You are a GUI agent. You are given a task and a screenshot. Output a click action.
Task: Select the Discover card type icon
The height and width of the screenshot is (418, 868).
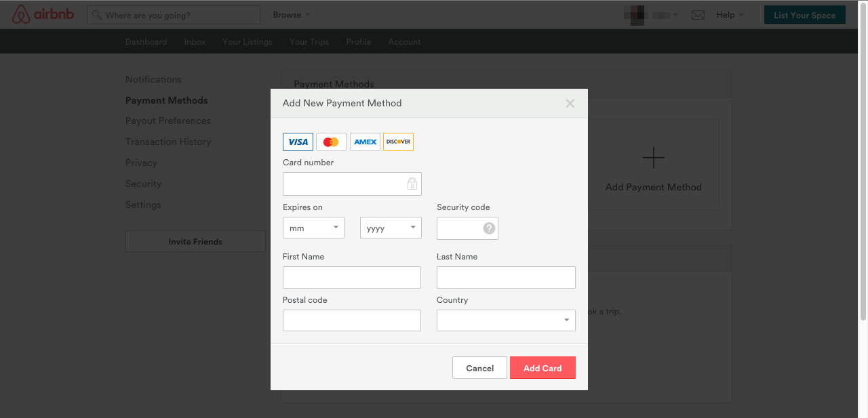(398, 142)
